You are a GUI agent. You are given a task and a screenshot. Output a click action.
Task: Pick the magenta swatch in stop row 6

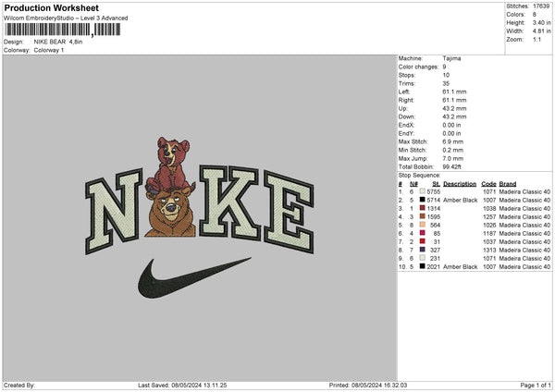click(x=423, y=233)
